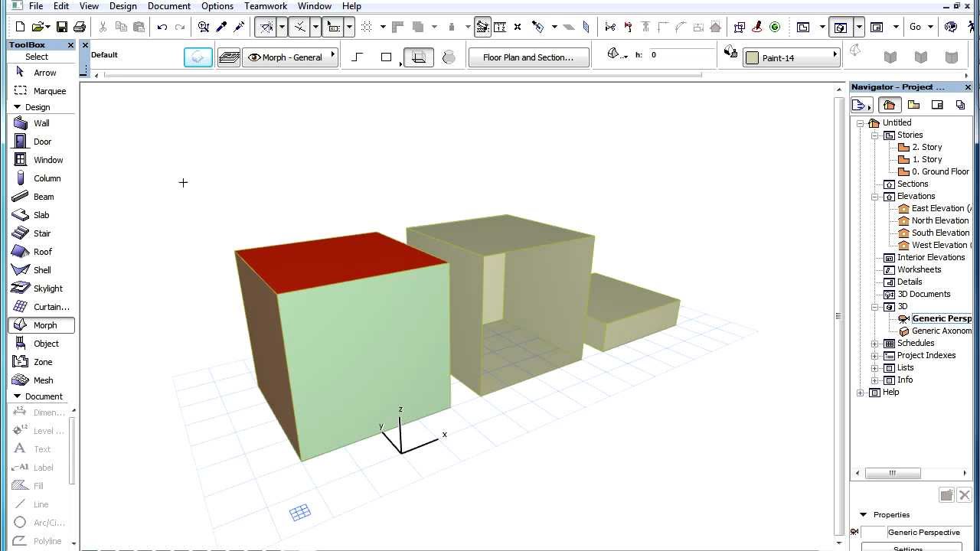Open the Project Map in Navigator
The height and width of the screenshot is (551, 980).
coord(888,105)
